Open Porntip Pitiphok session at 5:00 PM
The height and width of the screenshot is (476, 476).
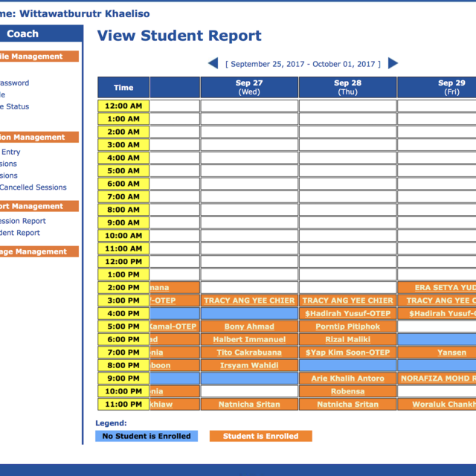(347, 327)
